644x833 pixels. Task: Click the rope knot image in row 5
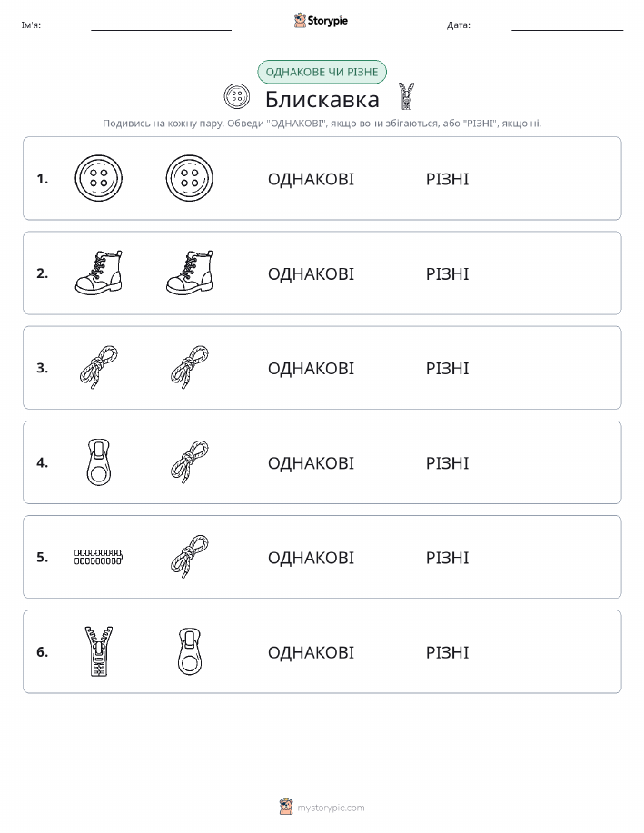[x=190, y=557]
